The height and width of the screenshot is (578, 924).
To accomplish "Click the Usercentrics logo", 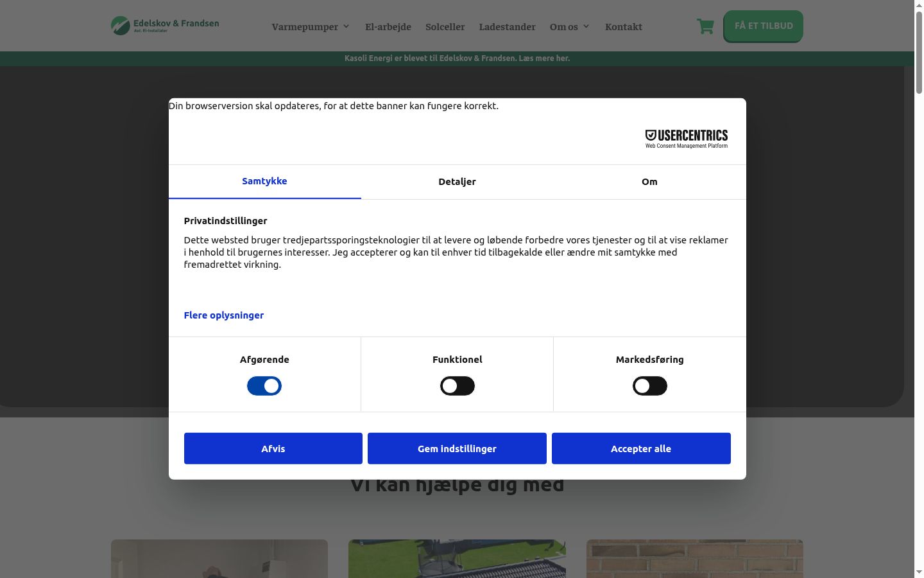I will click(686, 139).
